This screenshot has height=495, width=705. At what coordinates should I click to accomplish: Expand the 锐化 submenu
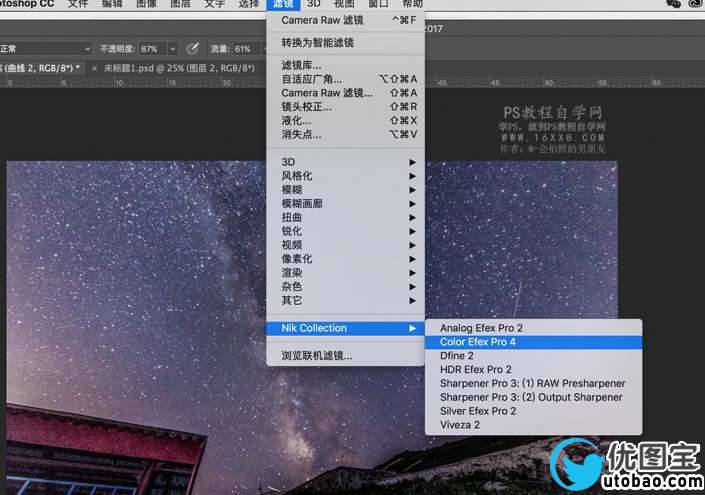[345, 231]
